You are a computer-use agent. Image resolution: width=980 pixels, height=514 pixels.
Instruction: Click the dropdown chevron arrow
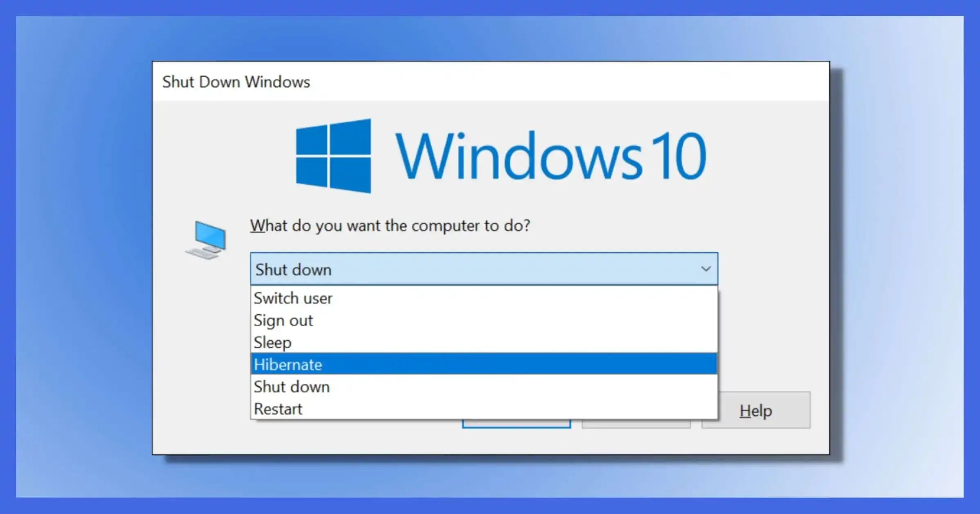[705, 268]
